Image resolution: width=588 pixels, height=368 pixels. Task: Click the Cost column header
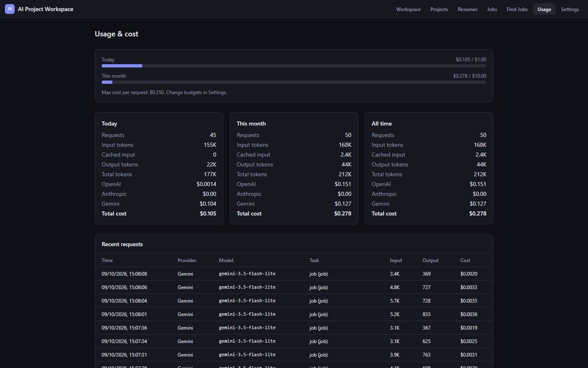pyautogui.click(x=465, y=260)
